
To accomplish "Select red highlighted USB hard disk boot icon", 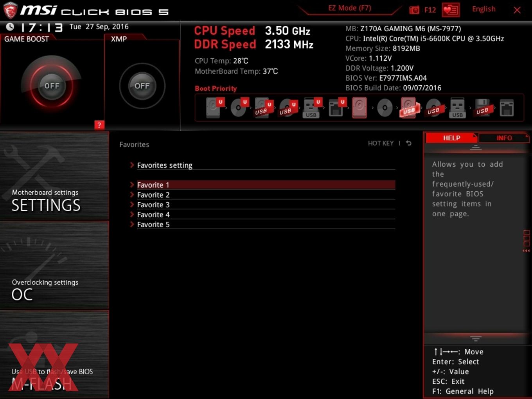I will [409, 108].
